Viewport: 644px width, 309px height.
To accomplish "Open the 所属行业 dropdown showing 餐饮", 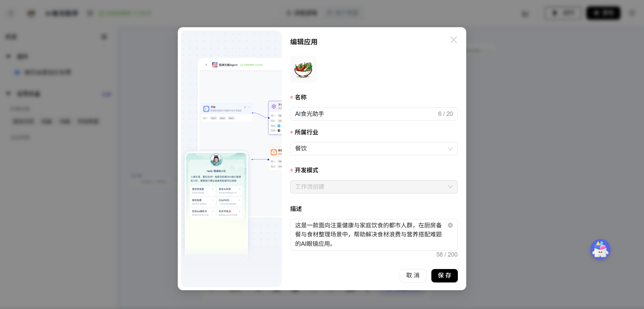I will (x=374, y=149).
